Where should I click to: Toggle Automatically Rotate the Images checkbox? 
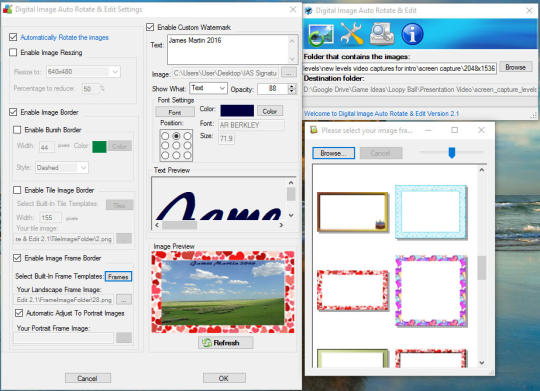pyautogui.click(x=13, y=37)
